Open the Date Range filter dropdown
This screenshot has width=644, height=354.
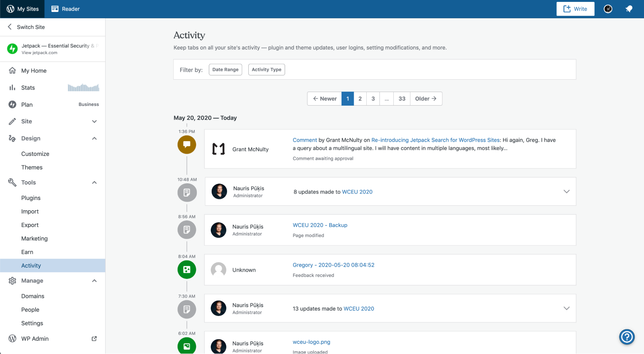[226, 69]
